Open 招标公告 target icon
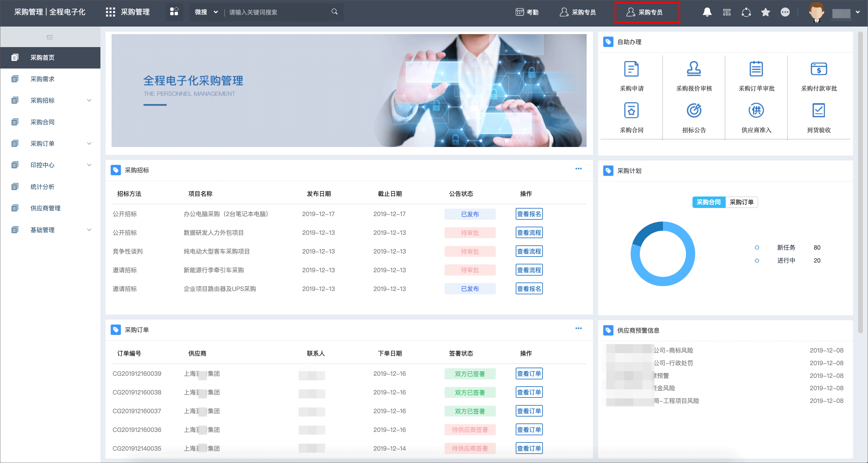The width and height of the screenshot is (868, 463). (694, 110)
